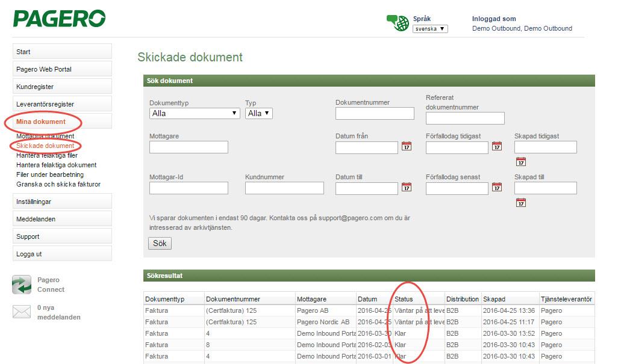
Task: Open the Dokumenttyp dropdown
Action: point(195,113)
